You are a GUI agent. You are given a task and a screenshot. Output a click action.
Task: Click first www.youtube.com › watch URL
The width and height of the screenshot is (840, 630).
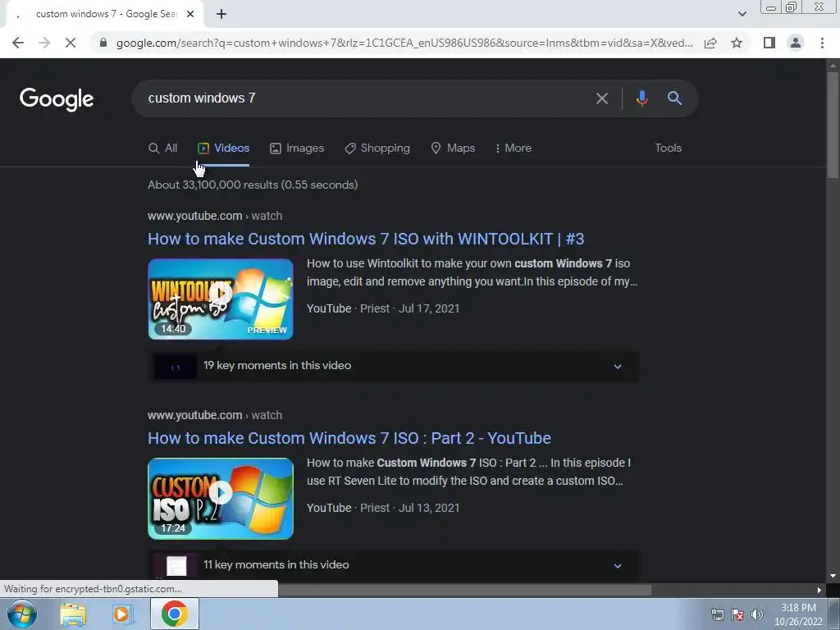(215, 216)
